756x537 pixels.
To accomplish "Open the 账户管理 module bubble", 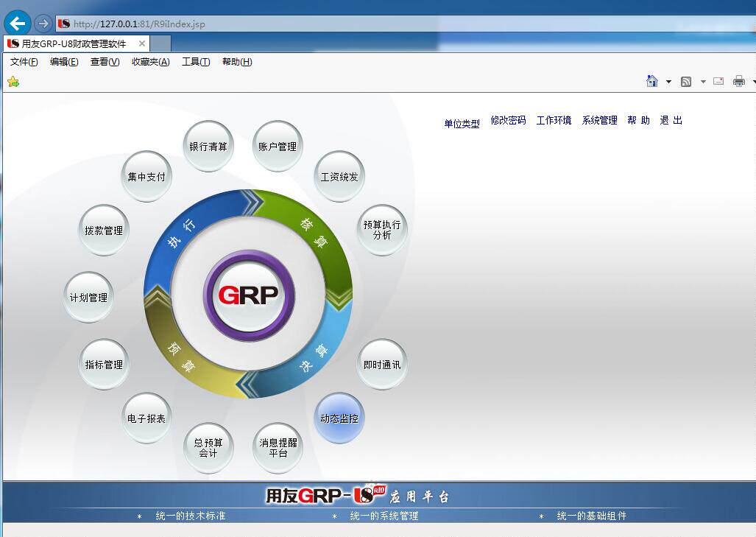I will click(278, 146).
